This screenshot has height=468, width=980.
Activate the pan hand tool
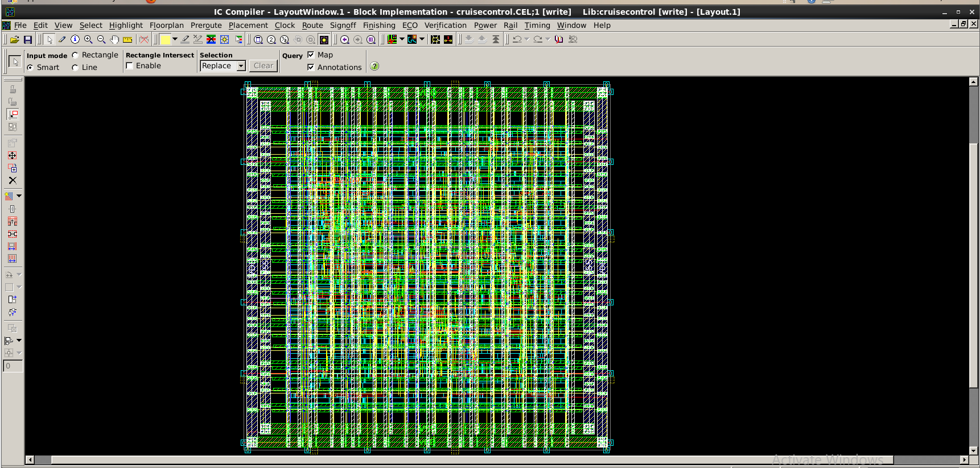(114, 40)
